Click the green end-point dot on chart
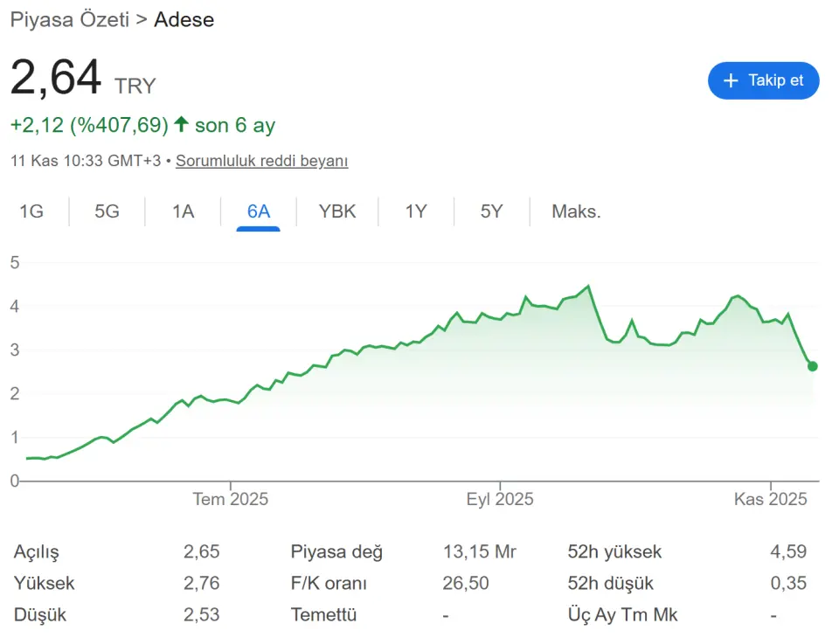The height and width of the screenshot is (644, 839). click(813, 366)
